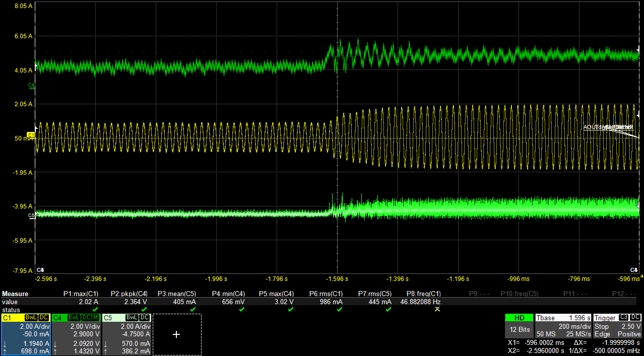Image resolution: width=644 pixels, height=356 pixels.
Task: Toggle BwL badge on C1 descriptor
Action: (31, 318)
